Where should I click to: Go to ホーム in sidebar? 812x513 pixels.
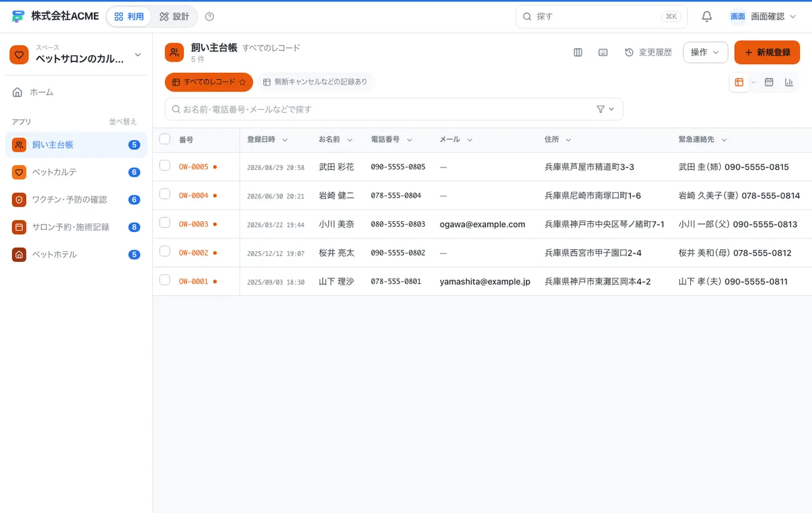(76, 93)
